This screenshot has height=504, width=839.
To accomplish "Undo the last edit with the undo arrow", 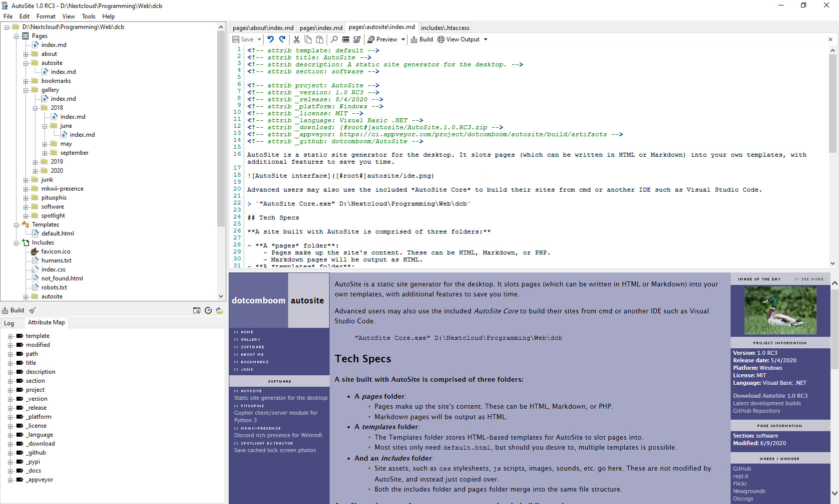I will pyautogui.click(x=270, y=39).
